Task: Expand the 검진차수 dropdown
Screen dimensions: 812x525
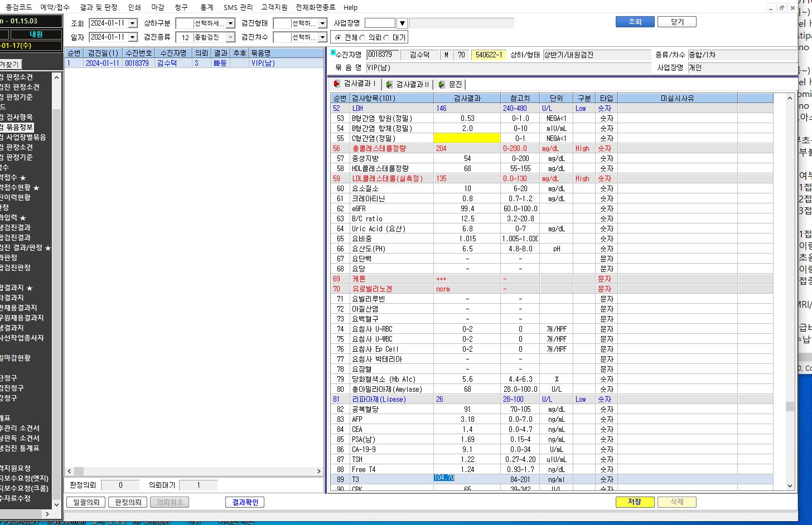Action: 322,37
